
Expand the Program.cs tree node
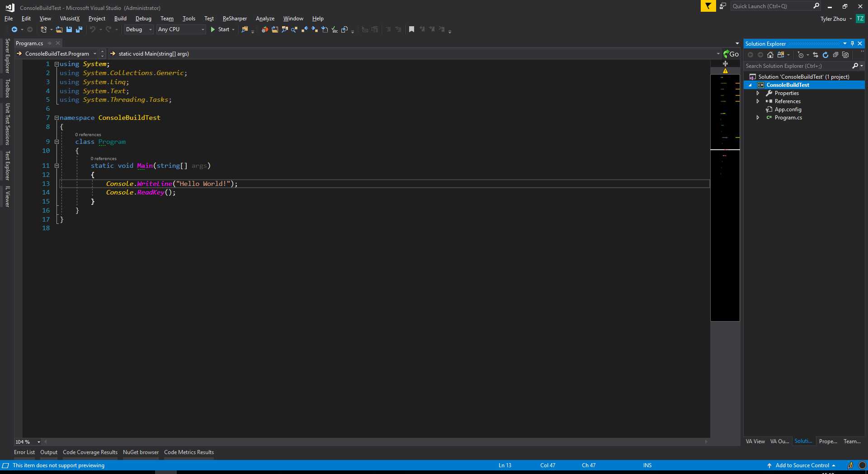(x=758, y=118)
